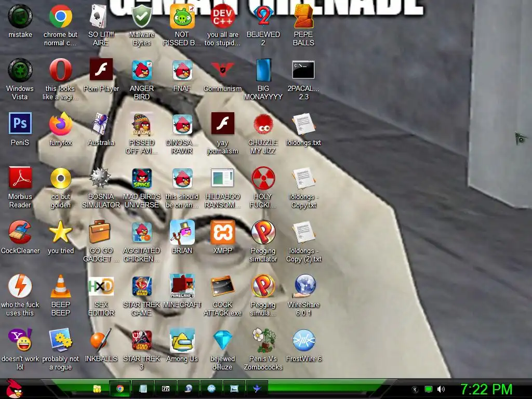Open the 'mistake' recycle bin icon
The height and width of the screenshot is (399, 532).
click(20, 16)
